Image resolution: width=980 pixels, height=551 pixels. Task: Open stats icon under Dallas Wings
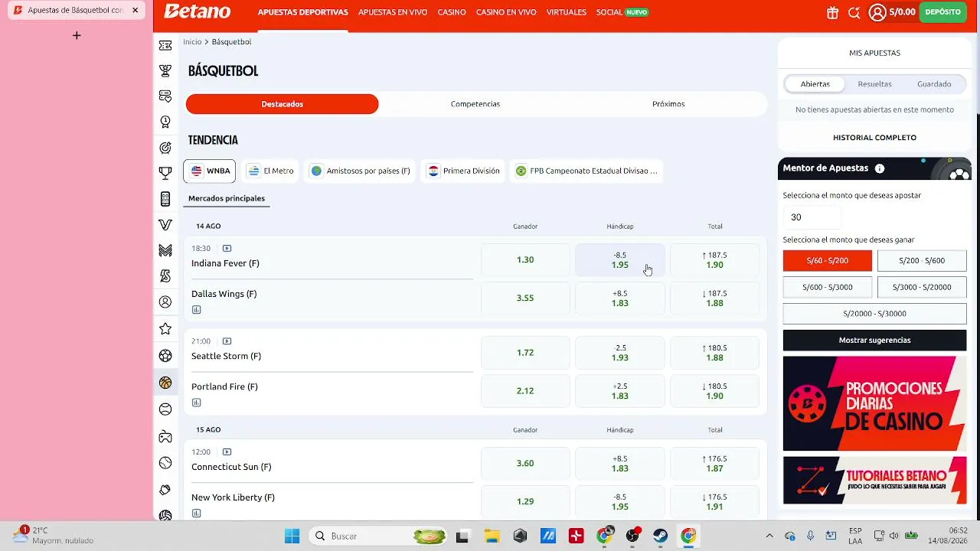pos(197,310)
